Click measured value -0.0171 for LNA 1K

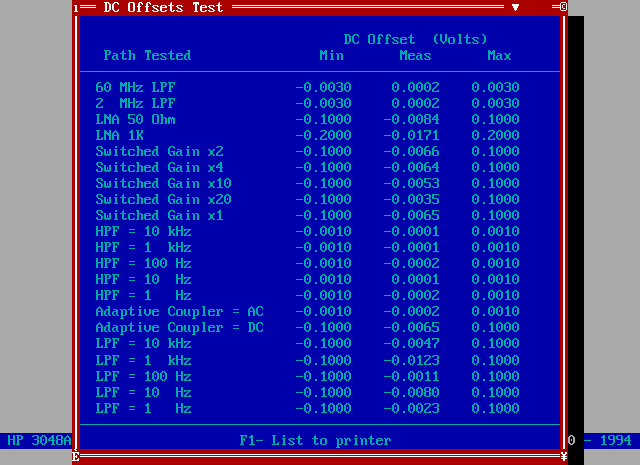click(x=411, y=136)
